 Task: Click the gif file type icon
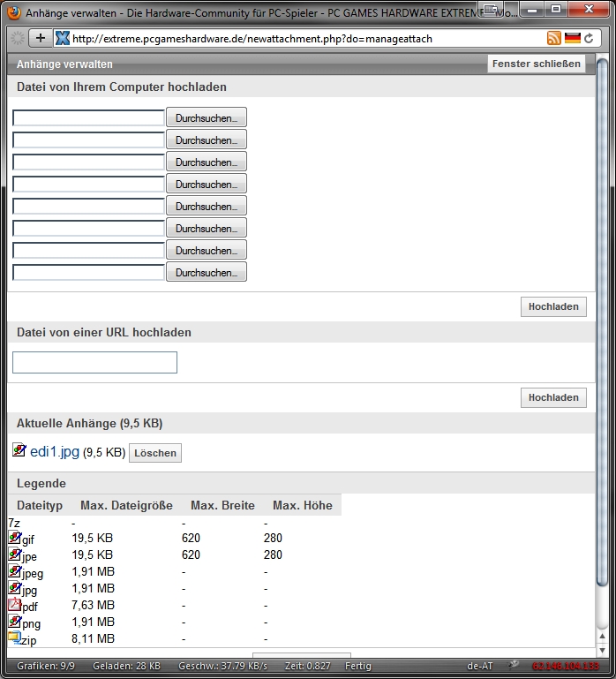[x=15, y=538]
